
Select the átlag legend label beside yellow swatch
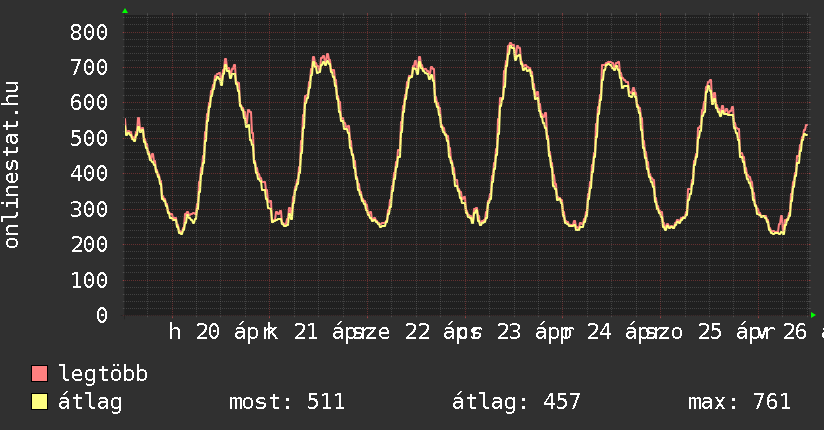(90, 402)
